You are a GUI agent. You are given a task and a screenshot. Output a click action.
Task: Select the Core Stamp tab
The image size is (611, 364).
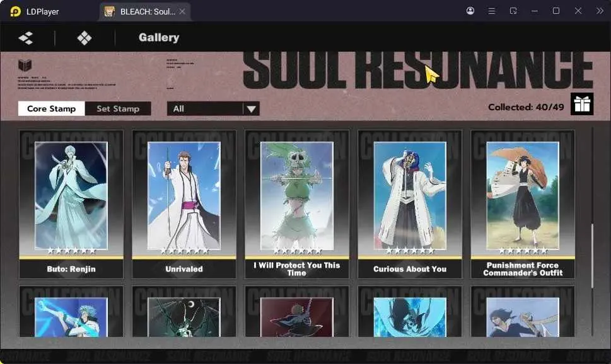pos(52,108)
